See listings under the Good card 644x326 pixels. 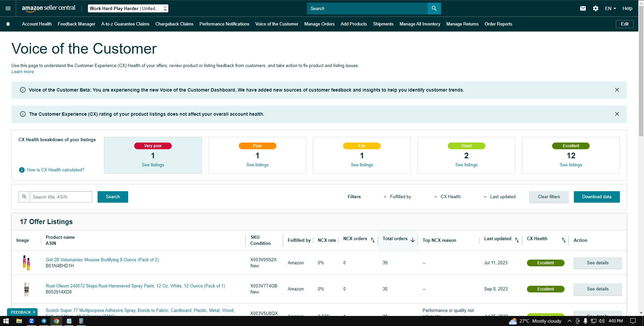(x=466, y=165)
